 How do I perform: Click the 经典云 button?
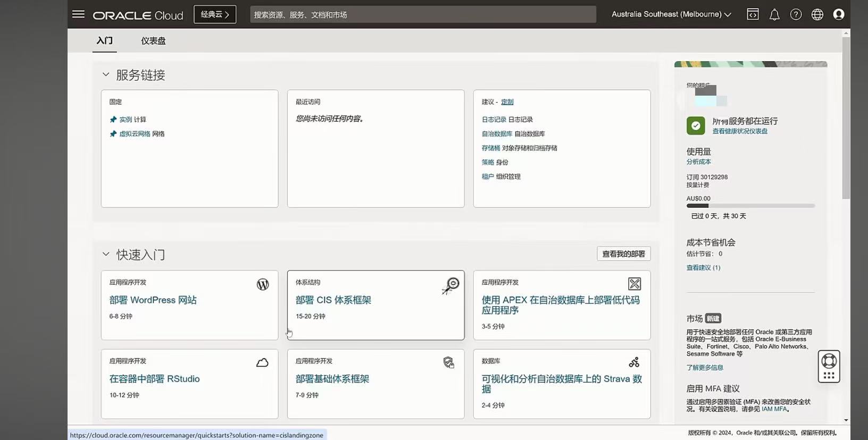tap(215, 14)
